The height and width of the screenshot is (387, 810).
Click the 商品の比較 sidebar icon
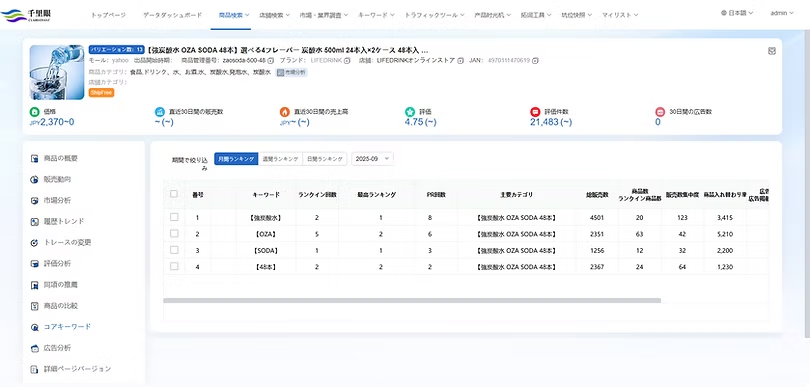pyautogui.click(x=35, y=306)
